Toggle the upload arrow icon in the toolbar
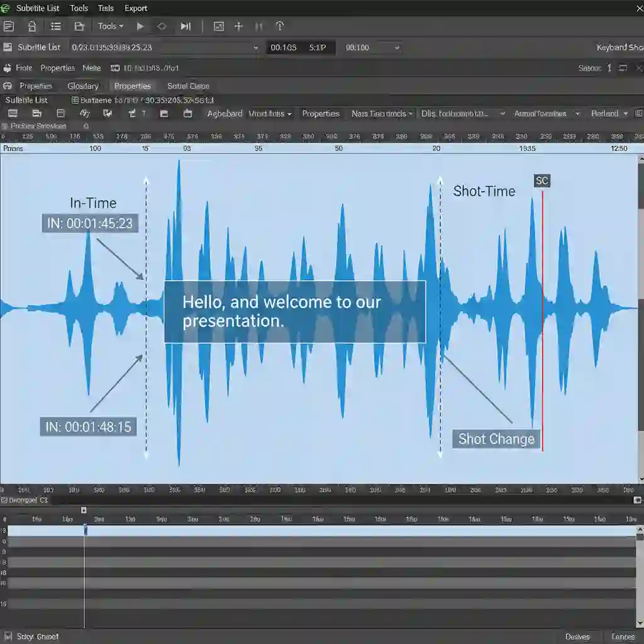Screen dimensions: 644x644 click(279, 26)
